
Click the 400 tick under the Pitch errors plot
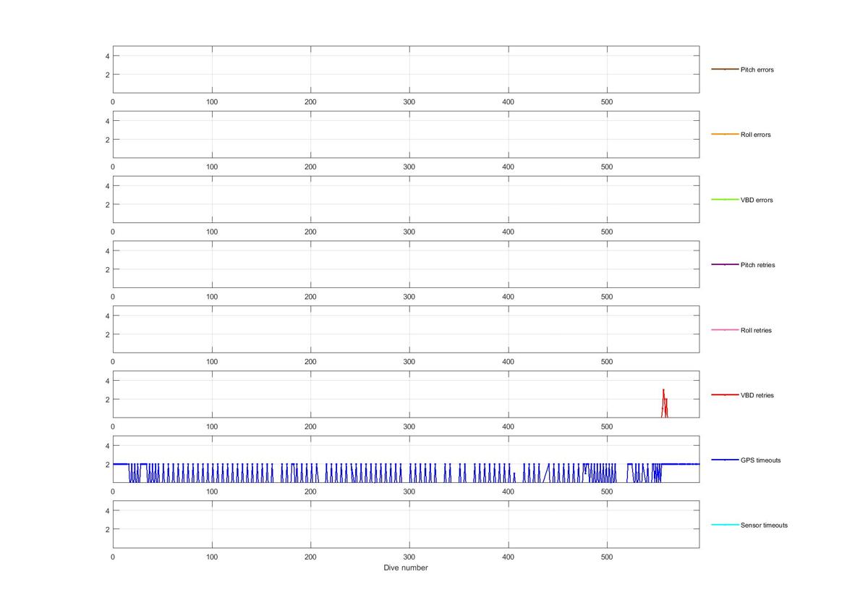[509, 102]
